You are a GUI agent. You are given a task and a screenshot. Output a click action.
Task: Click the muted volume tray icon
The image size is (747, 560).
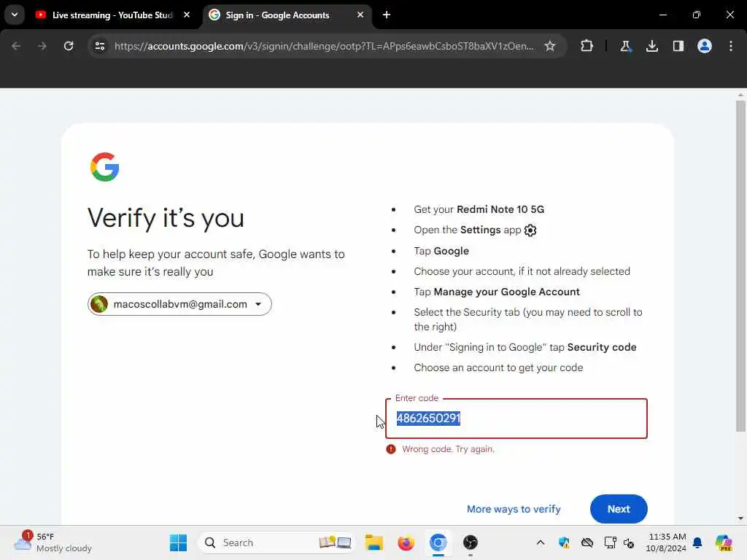pyautogui.click(x=629, y=542)
